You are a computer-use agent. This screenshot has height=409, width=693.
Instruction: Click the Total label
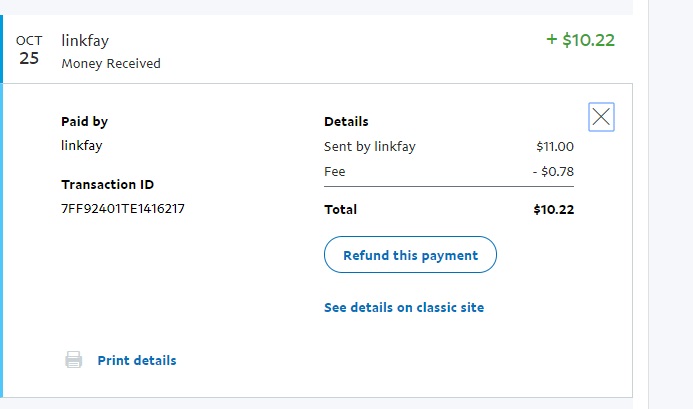point(340,210)
